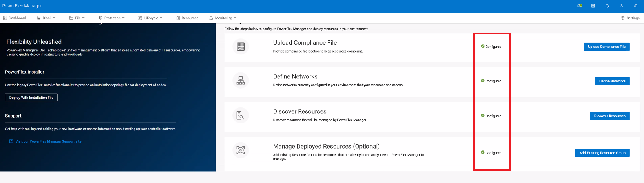
Task: Open the user account icon
Action: [621, 6]
